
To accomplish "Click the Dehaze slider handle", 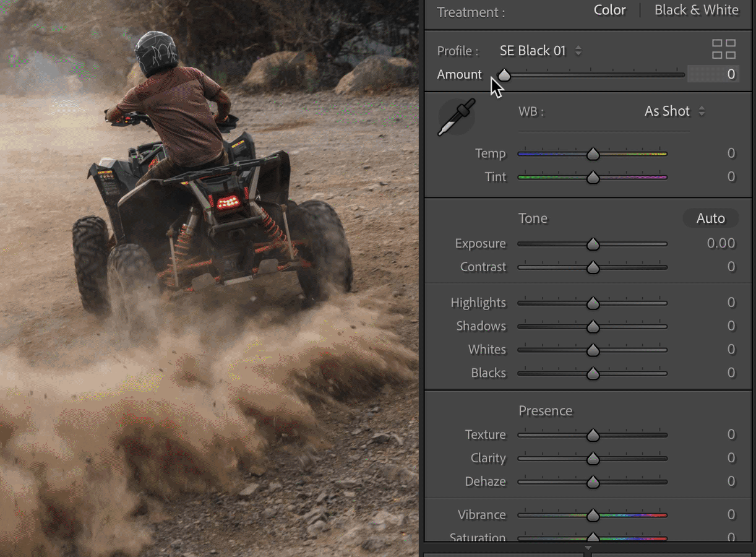I will point(593,481).
